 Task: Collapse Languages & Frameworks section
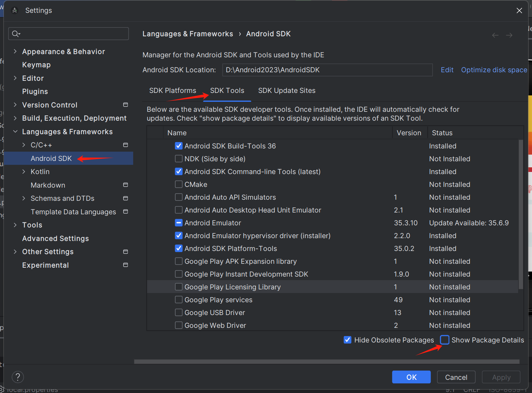click(x=15, y=131)
